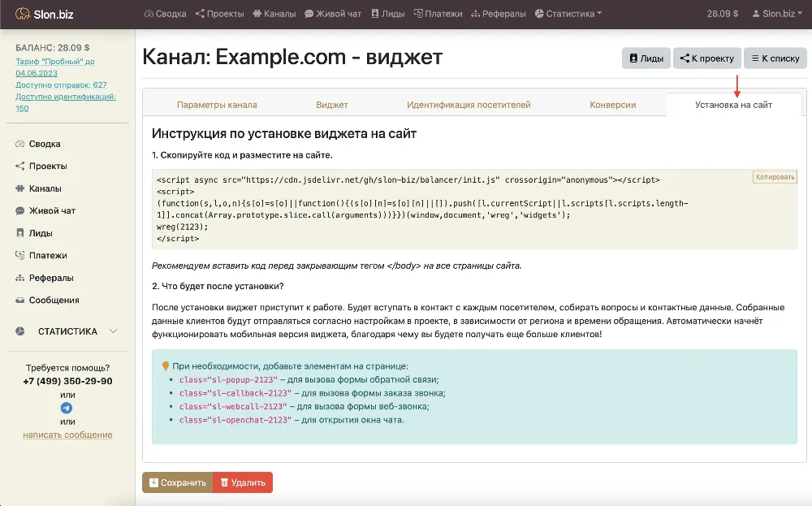Click the Доступно отправок: 627 link

61,85
